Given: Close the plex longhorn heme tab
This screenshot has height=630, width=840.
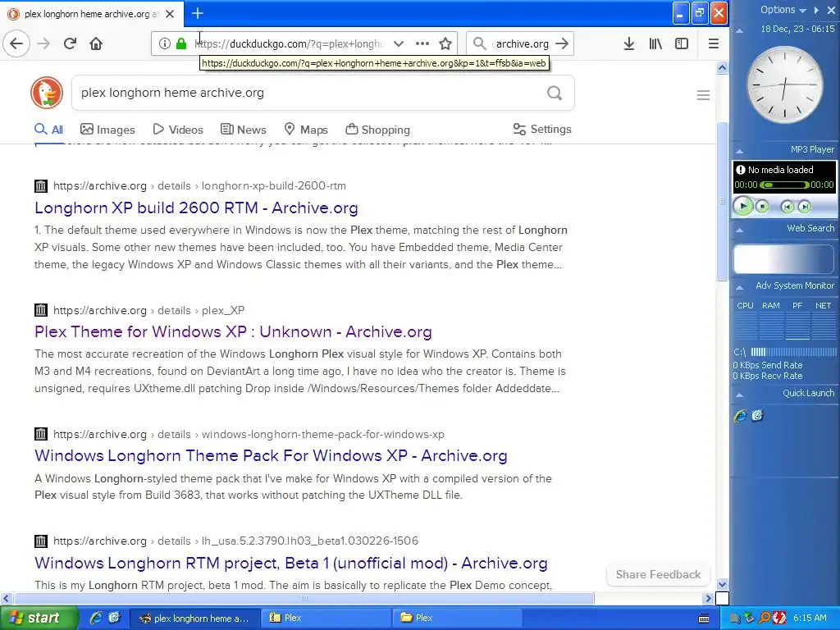Looking at the screenshot, I should tap(170, 14).
